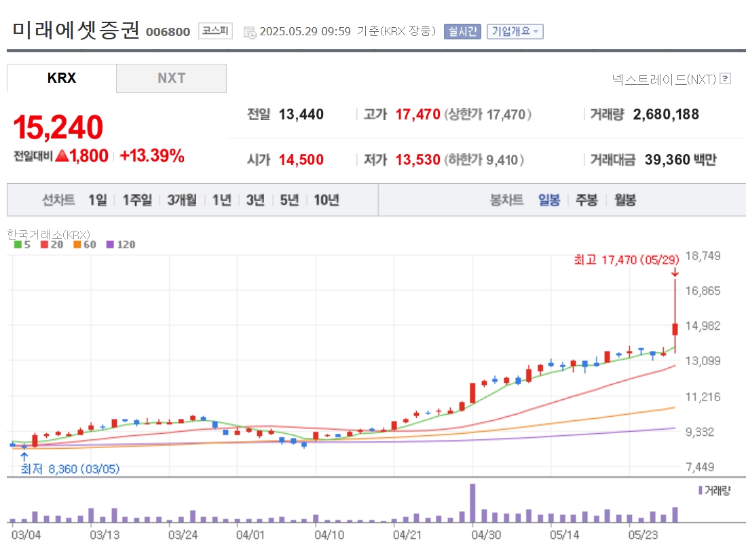Screen dimensions: 746x560
Task: Click the purple 120-day moving average swatch
Action: (110, 244)
